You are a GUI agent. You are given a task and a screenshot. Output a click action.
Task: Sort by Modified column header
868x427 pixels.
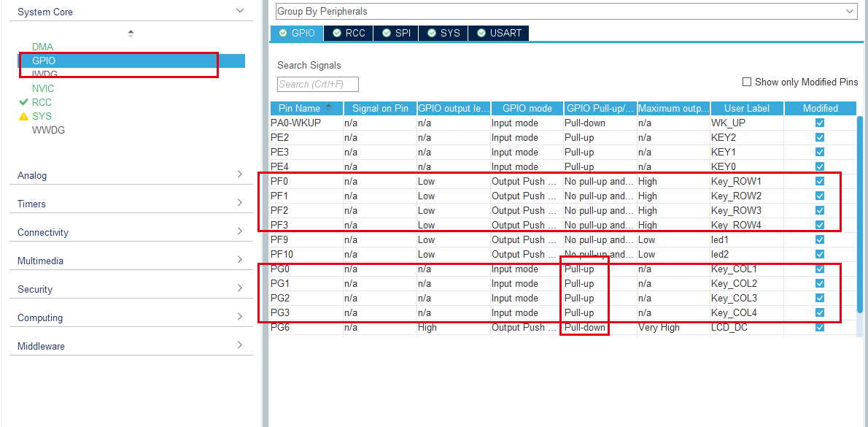click(821, 108)
